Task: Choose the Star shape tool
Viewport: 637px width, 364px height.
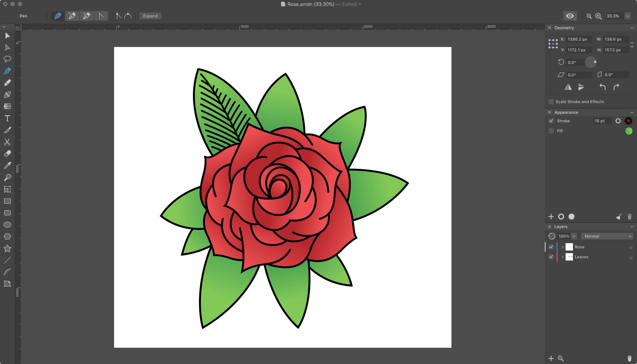Action: (7, 248)
